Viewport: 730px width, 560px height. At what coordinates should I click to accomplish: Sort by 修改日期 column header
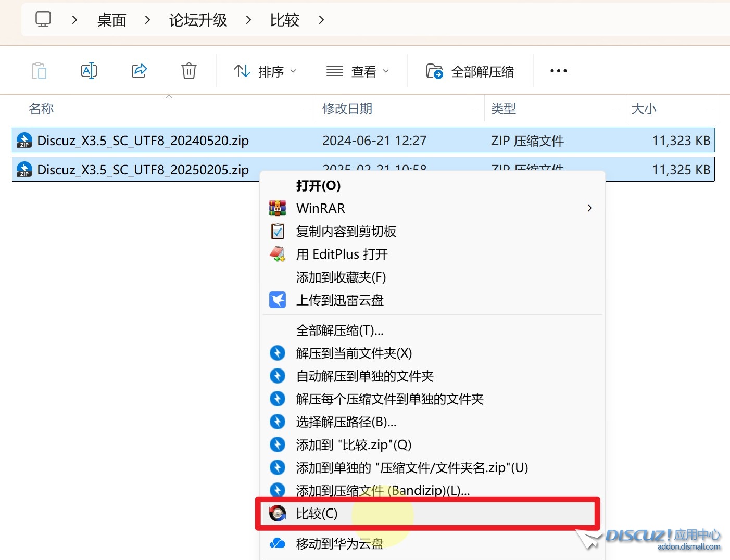[x=347, y=109]
